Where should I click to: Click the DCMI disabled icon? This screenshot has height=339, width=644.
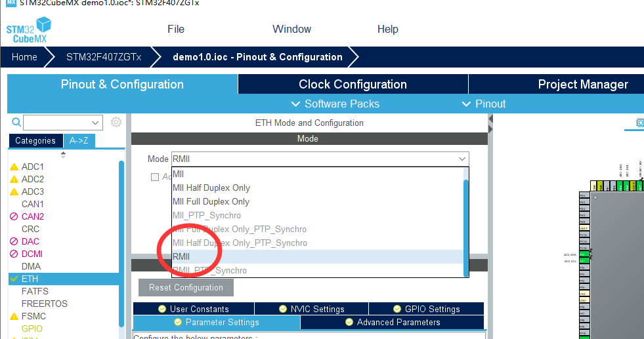pyautogui.click(x=14, y=254)
